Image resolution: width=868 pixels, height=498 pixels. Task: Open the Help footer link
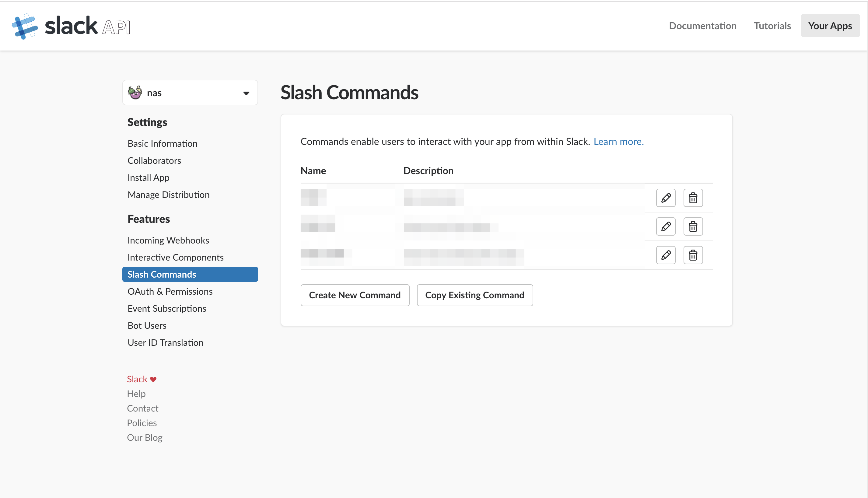pos(136,394)
